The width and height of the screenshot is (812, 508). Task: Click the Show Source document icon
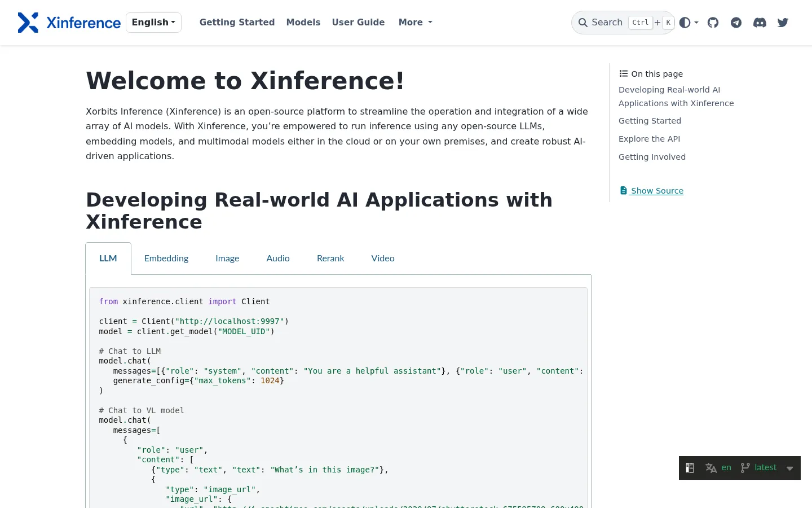point(623,191)
